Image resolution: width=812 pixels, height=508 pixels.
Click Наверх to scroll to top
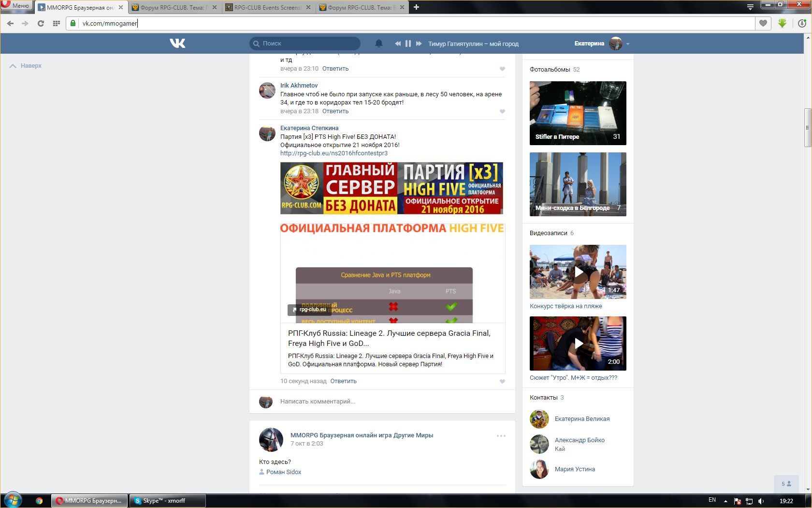coord(26,66)
